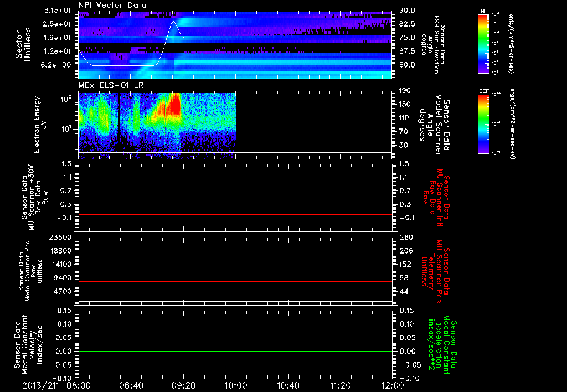Click the 12:00 time axis label
Viewport: 567px width, 392px height.
click(393, 385)
